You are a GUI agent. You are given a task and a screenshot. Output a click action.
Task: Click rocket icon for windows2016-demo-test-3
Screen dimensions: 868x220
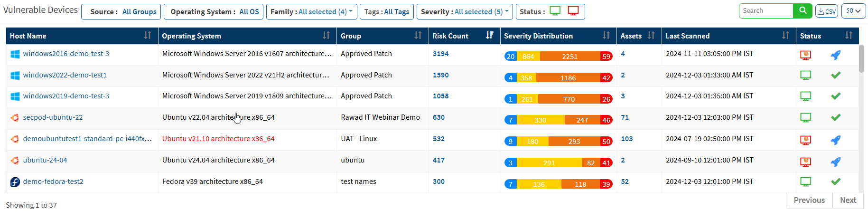pos(836,55)
